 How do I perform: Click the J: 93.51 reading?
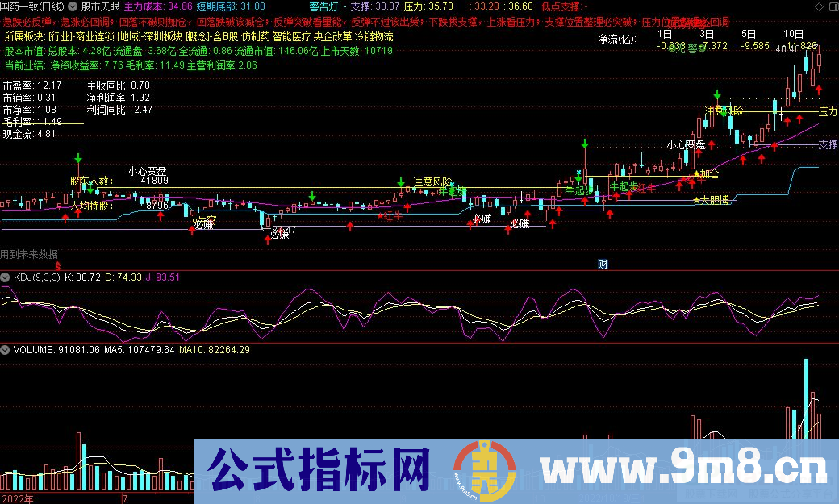tap(163, 277)
